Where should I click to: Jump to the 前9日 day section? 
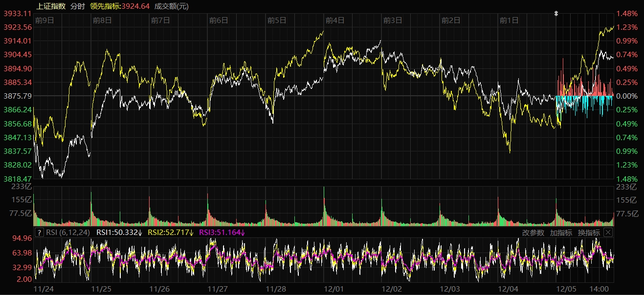(x=44, y=20)
